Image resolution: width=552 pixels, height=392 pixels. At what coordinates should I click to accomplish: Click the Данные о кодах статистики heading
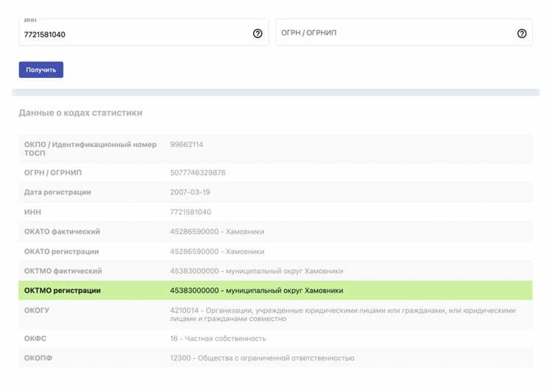coord(80,113)
